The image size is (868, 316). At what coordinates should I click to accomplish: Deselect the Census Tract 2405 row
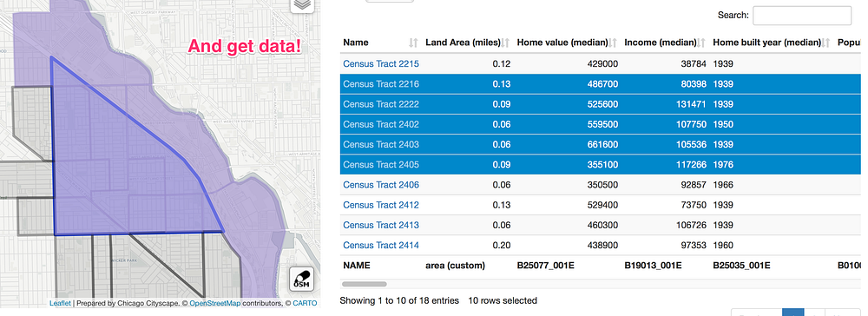[x=601, y=164]
